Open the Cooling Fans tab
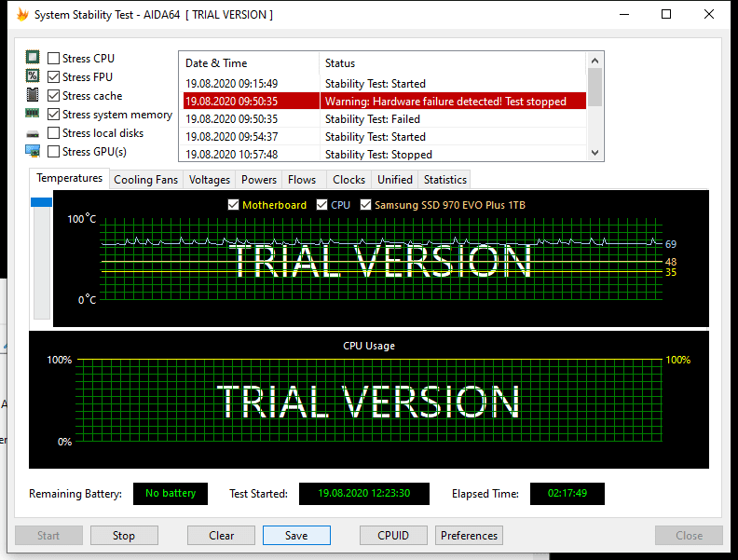This screenshot has height=560, width=738. tap(146, 180)
